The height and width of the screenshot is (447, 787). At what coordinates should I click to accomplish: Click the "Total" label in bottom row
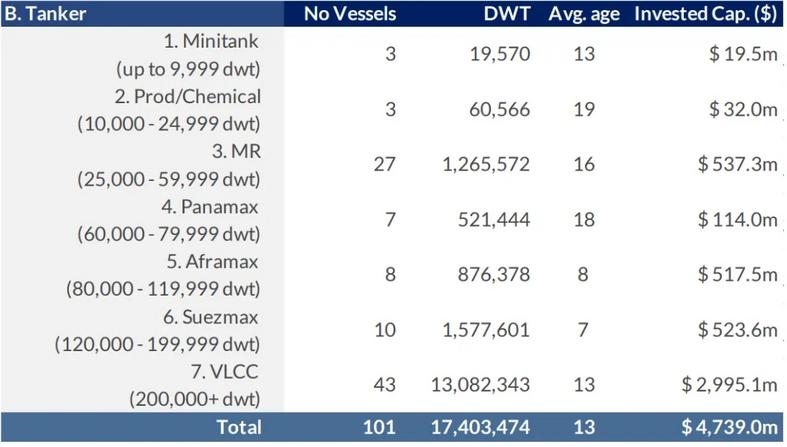click(239, 427)
